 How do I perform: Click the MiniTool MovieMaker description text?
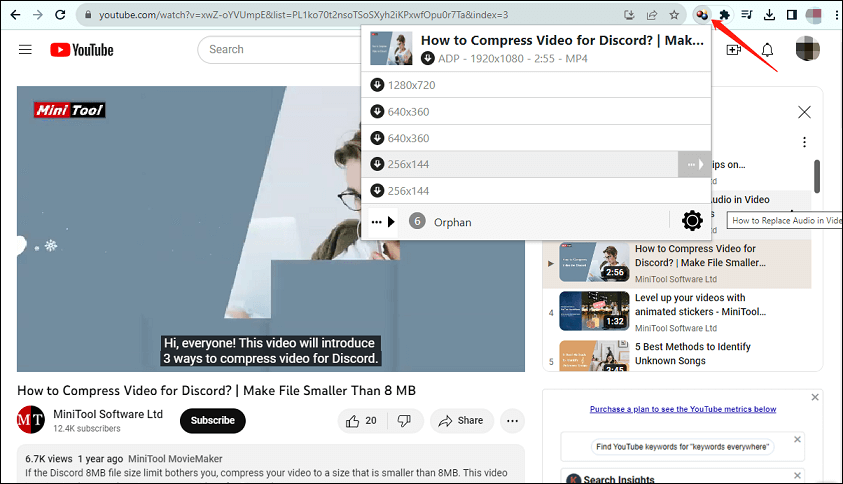click(x=175, y=459)
